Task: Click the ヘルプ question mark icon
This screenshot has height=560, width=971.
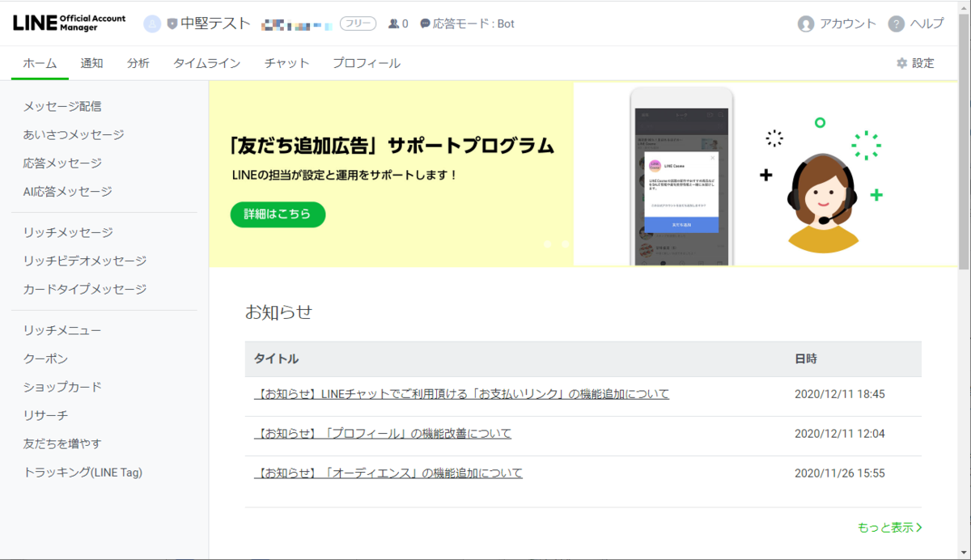Action: (896, 23)
